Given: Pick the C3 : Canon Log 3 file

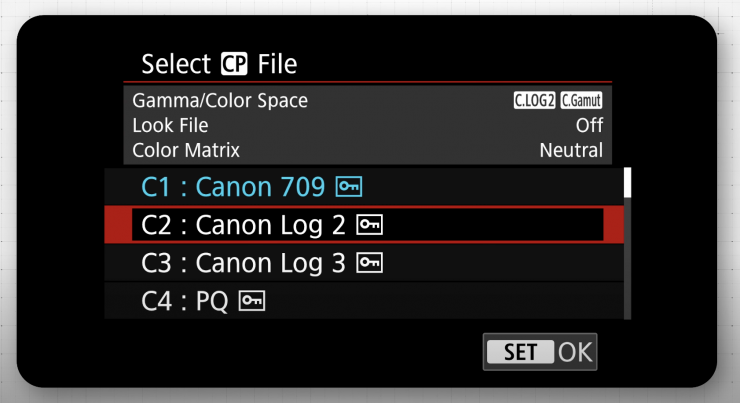Looking at the screenshot, I should pyautogui.click(x=243, y=263).
